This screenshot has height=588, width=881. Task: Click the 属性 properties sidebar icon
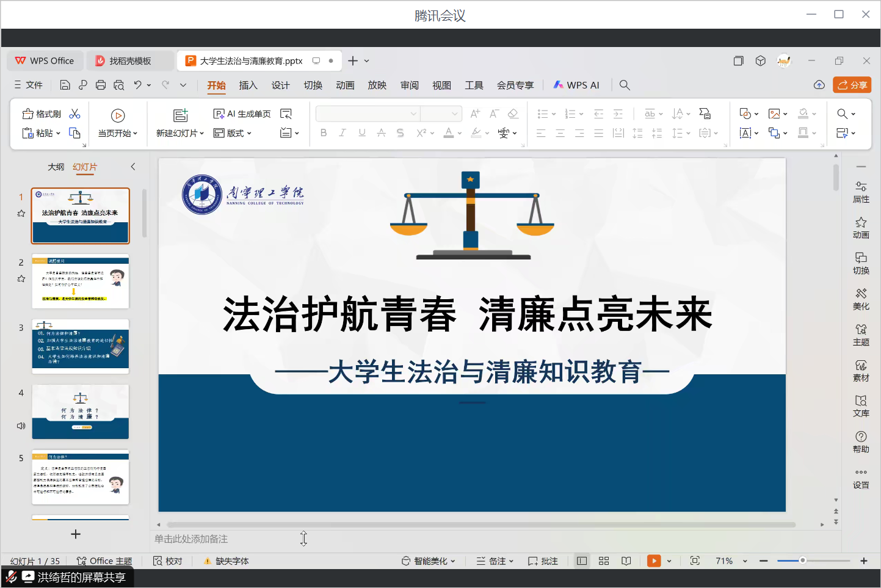click(x=861, y=192)
